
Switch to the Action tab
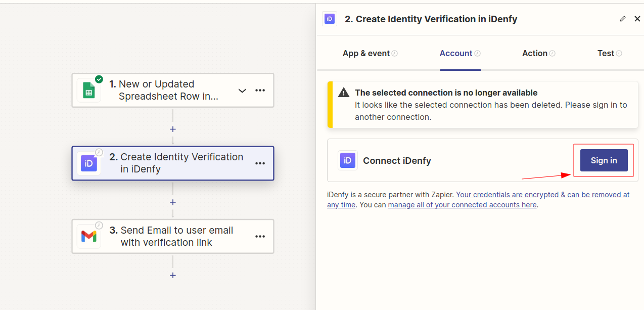[x=536, y=53]
